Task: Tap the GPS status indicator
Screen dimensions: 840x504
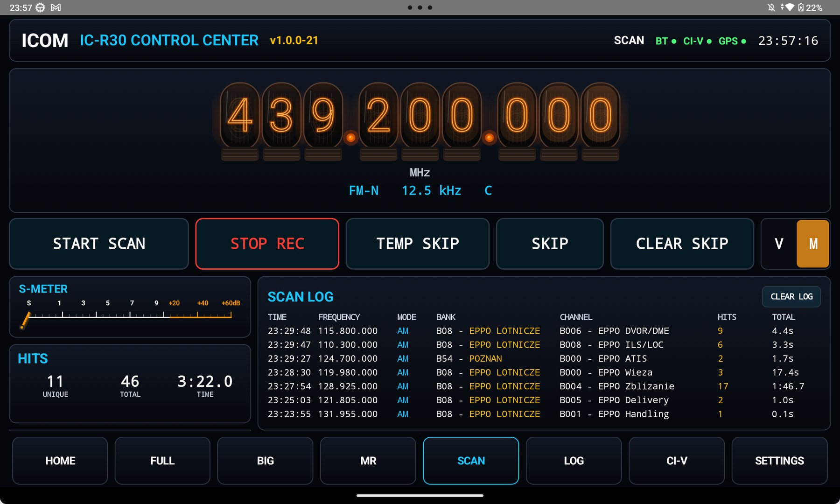Action: (732, 41)
